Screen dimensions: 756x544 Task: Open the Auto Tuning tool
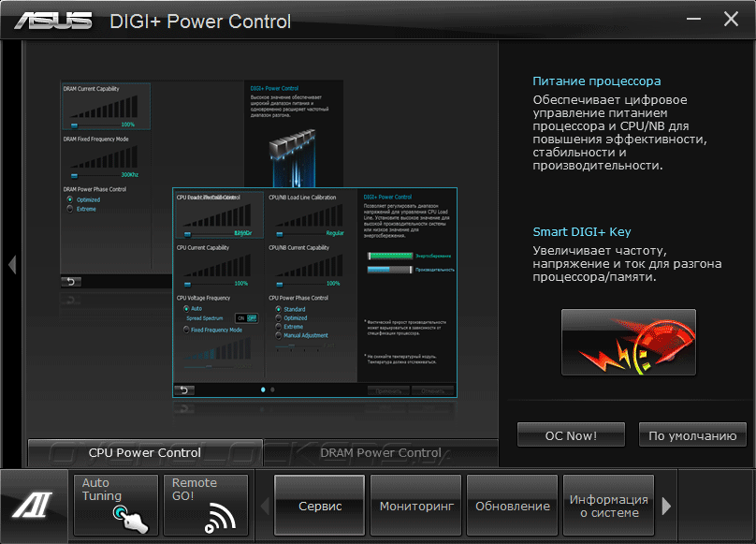coord(116,505)
